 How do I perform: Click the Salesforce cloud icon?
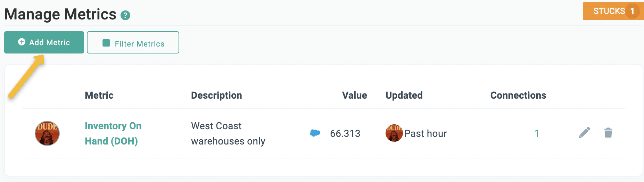click(315, 133)
